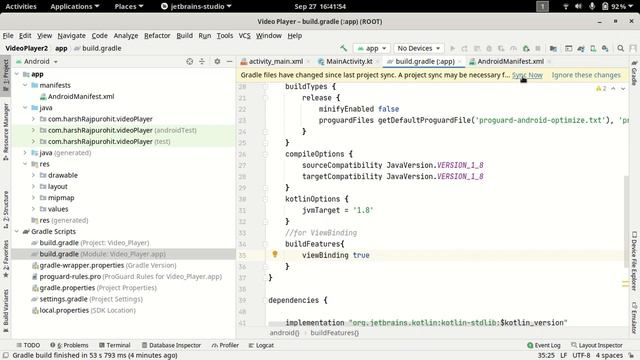The height and width of the screenshot is (360, 640).
Task: Collapse the manifests folder
Action: (25, 85)
